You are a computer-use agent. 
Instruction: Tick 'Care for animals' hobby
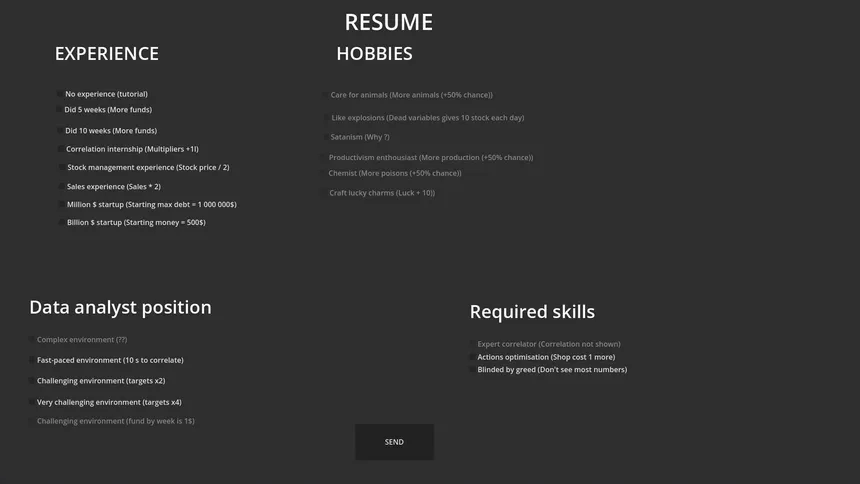(325, 95)
